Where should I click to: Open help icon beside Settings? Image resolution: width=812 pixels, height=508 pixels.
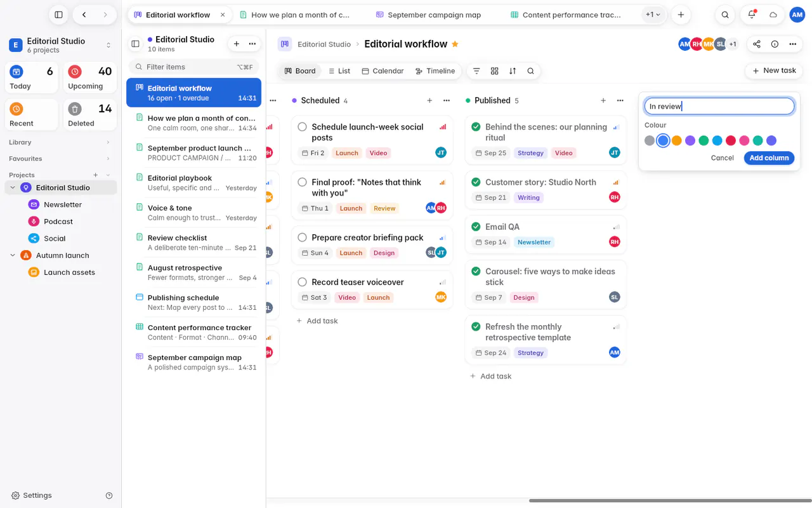tap(109, 495)
